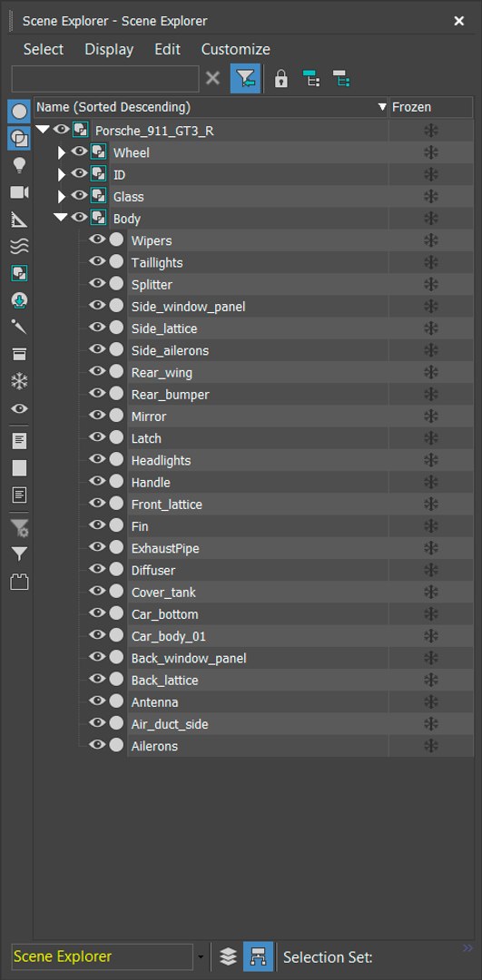This screenshot has width=482, height=980.
Task: Hide the ExhaustPipe object
Action: 96,547
